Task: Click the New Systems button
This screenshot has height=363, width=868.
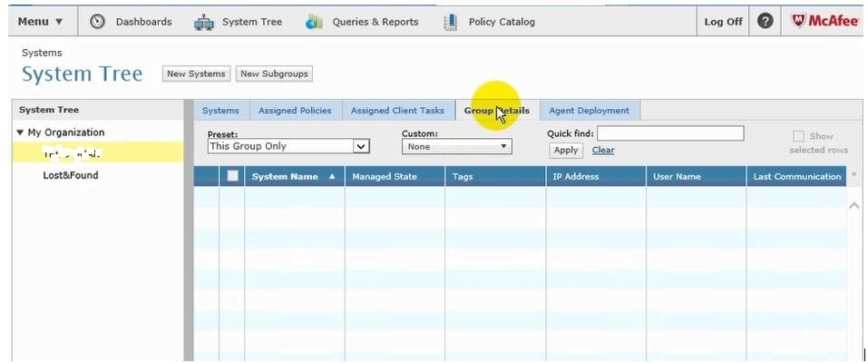Action: click(195, 74)
